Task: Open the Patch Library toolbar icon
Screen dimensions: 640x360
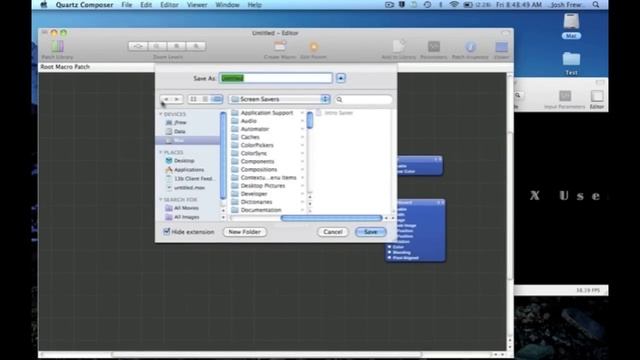Action: 58,46
